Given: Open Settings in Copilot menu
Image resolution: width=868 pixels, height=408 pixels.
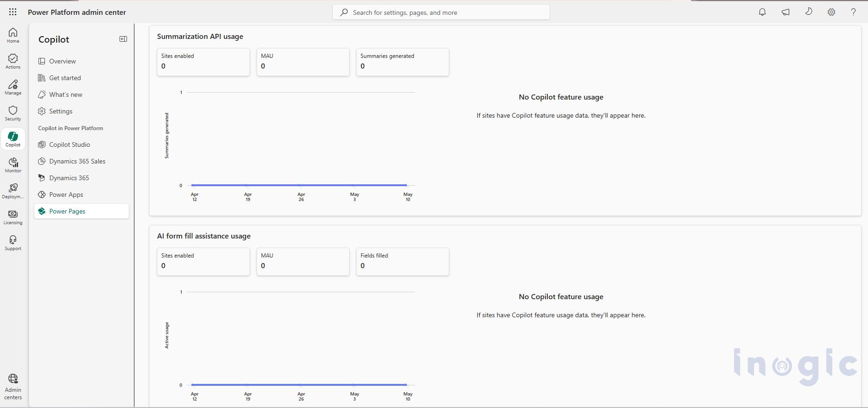Looking at the screenshot, I should point(82,111).
